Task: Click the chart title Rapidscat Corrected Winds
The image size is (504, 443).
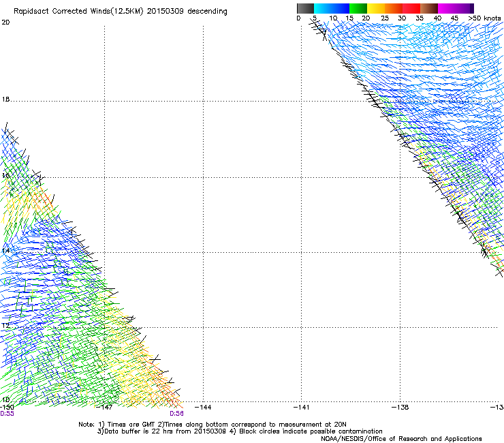Action: click(121, 12)
